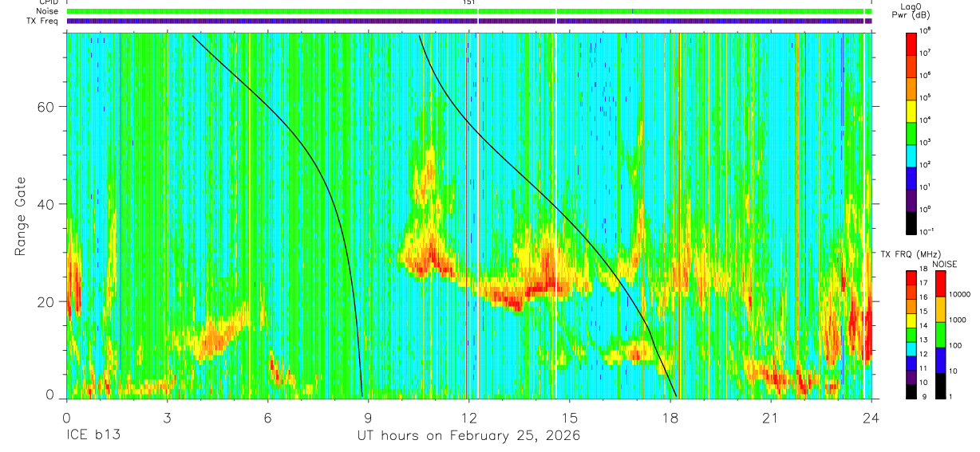Image resolution: width=980 pixels, height=452 pixels.
Task: Click the '17' label on the TX FRQ legend
Action: pyautogui.click(x=924, y=283)
